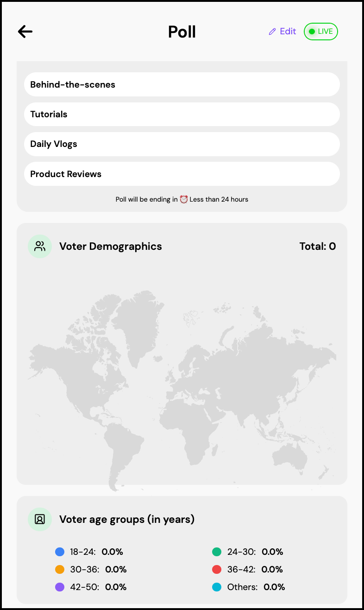Click the green LIVE status dot
Viewport: 364px width, 610px height.
312,32
